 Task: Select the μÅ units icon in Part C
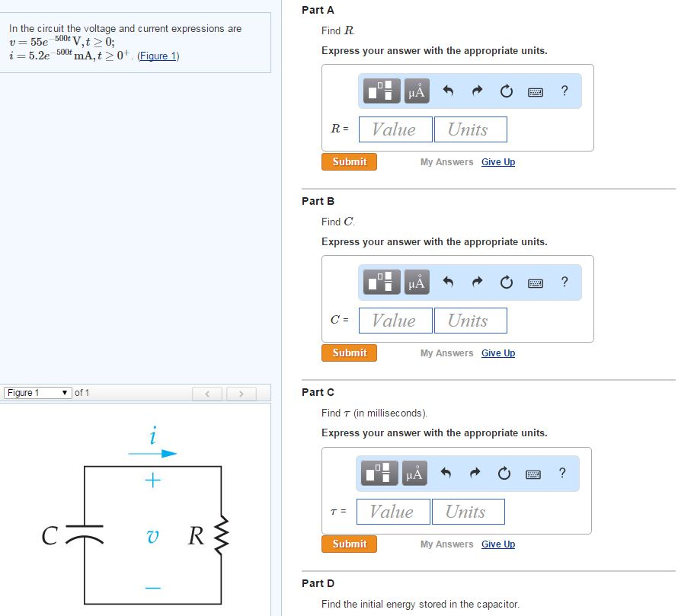click(416, 473)
